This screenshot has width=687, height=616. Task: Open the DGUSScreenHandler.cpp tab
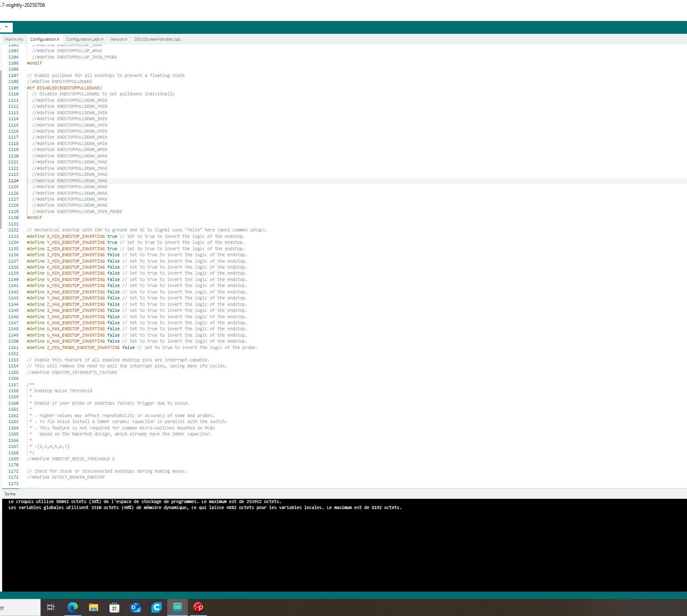pos(157,39)
